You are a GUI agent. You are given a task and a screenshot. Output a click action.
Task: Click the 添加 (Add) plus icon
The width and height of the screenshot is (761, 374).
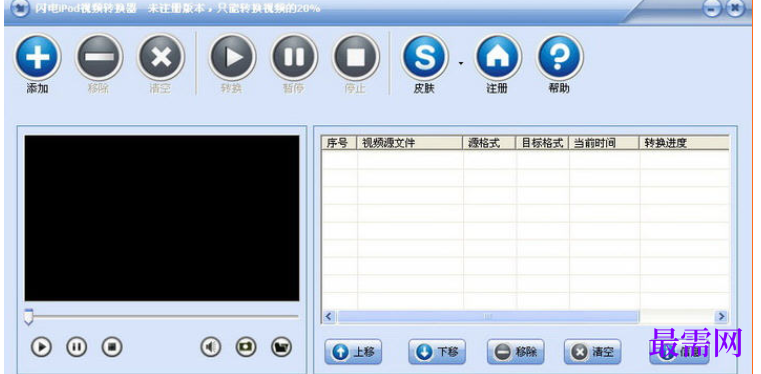coord(37,57)
